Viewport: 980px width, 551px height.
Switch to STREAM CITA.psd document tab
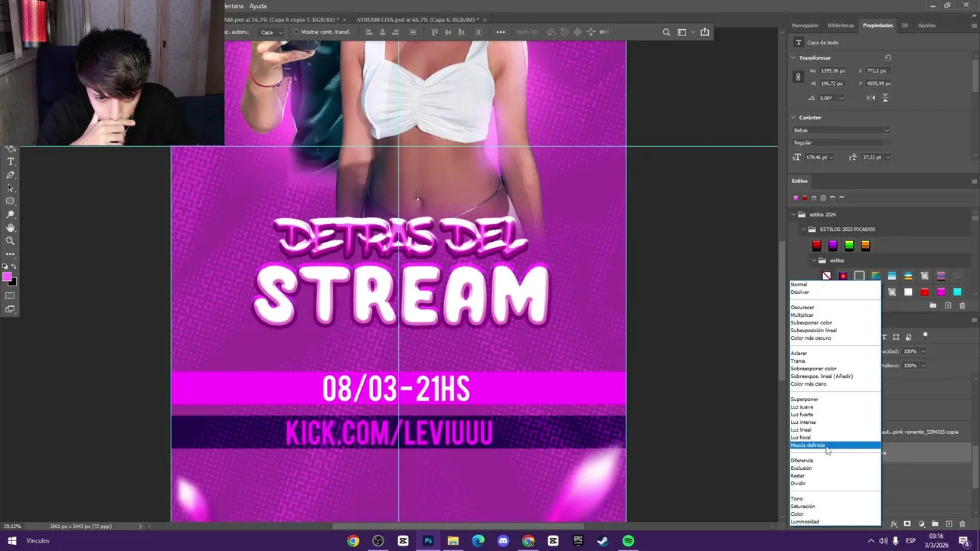[418, 20]
